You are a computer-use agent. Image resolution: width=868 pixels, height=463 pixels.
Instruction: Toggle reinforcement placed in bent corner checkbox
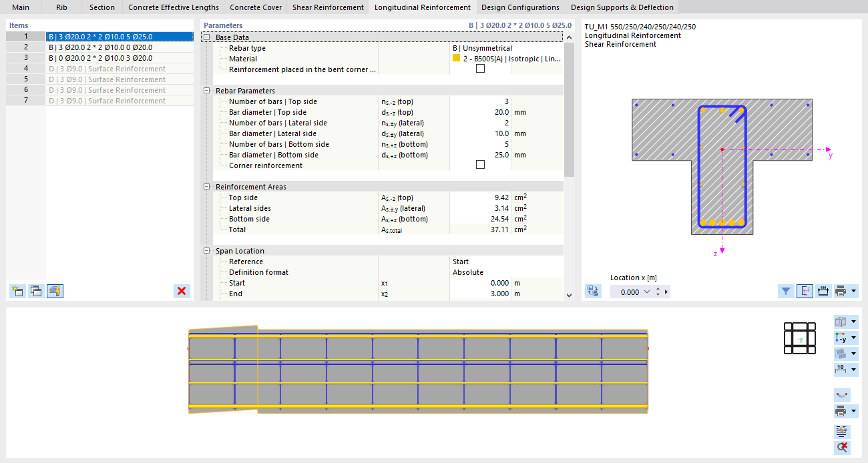pos(480,69)
